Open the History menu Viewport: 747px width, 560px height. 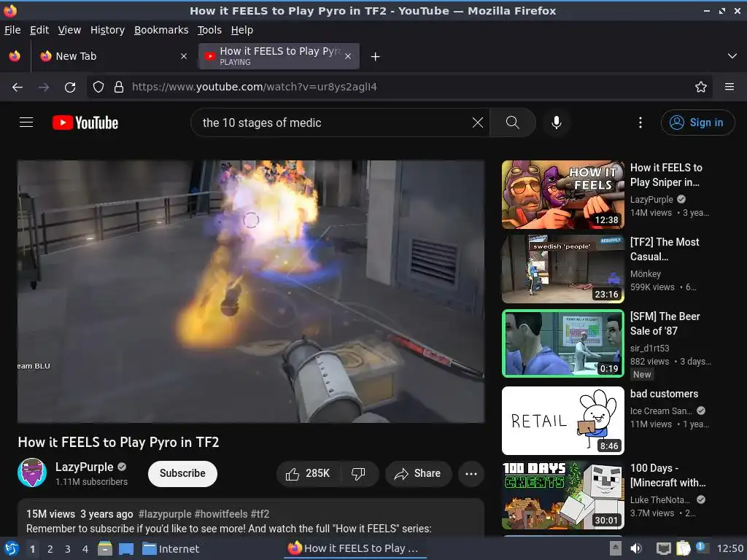click(107, 30)
